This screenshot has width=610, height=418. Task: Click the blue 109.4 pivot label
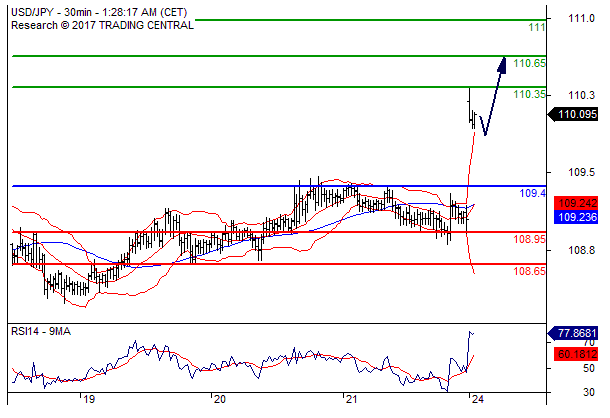(x=533, y=193)
